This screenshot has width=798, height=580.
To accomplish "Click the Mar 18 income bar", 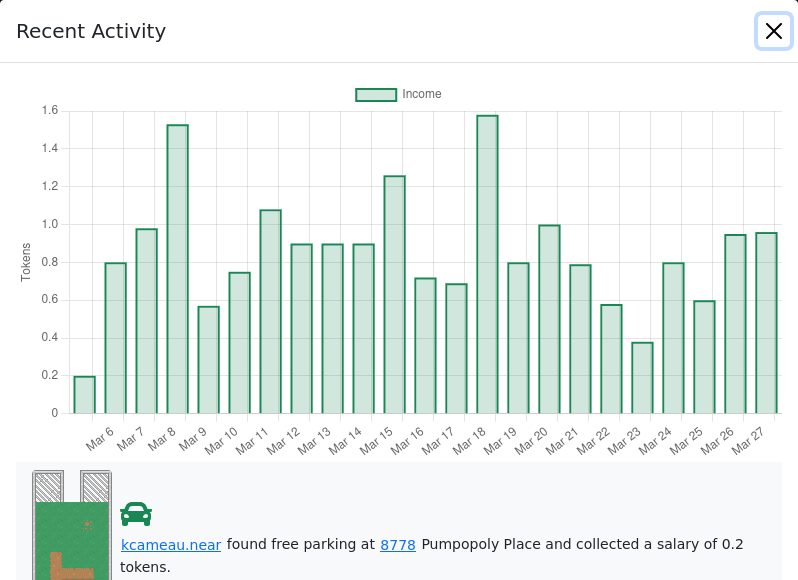I will point(488,264).
